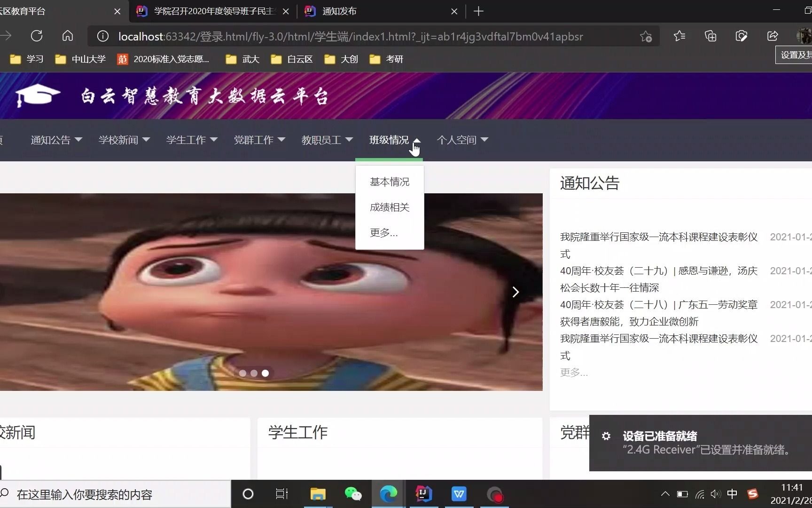Open WeChat from the taskbar
Viewport: 812px width, 508px height.
click(353, 494)
